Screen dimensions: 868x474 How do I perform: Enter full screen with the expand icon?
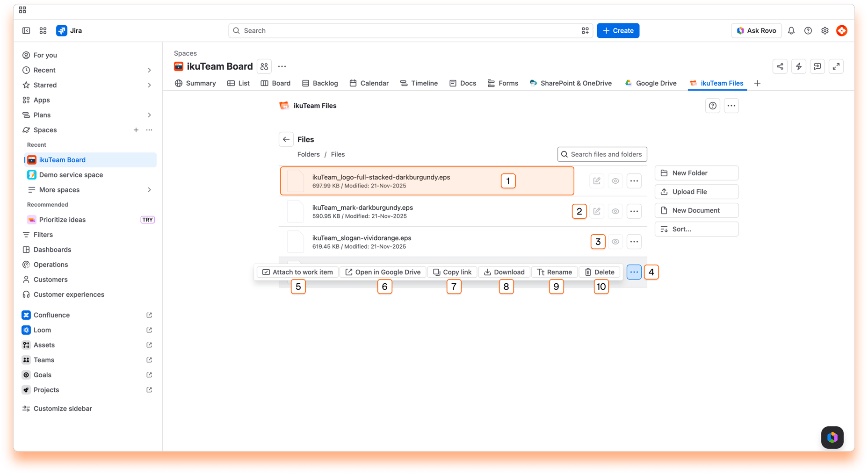(836, 66)
